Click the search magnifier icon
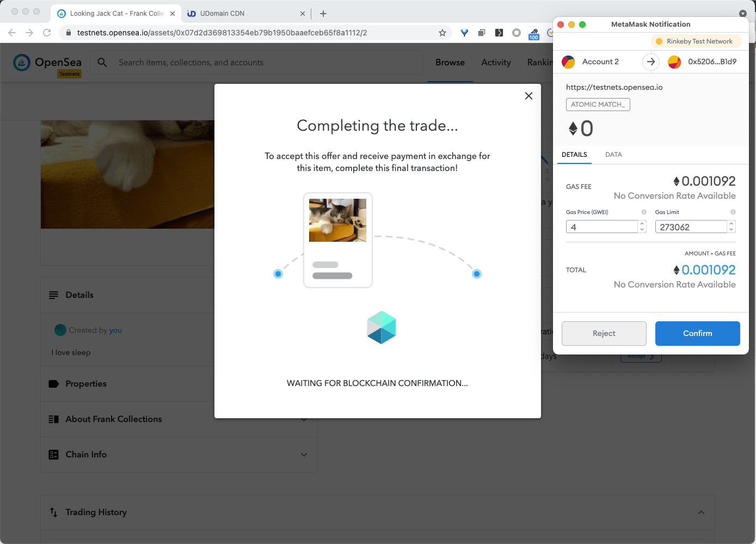This screenshot has height=544, width=756. click(102, 63)
